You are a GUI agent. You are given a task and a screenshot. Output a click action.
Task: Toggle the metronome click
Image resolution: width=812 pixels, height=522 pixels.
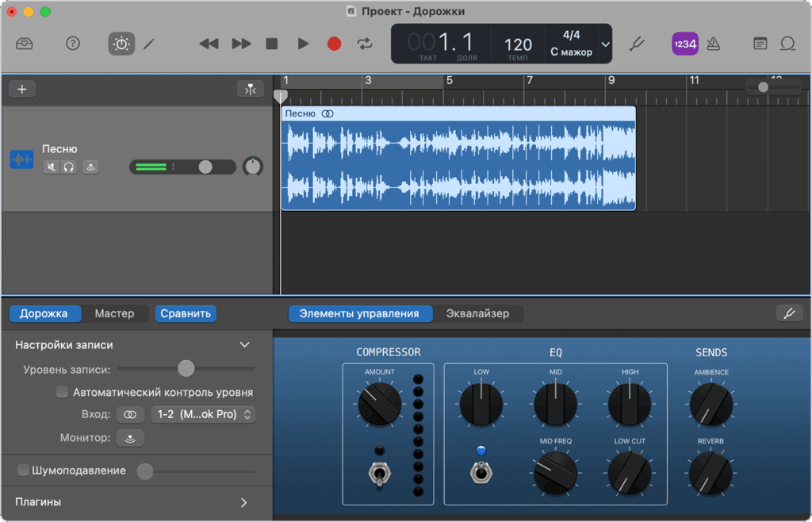714,44
